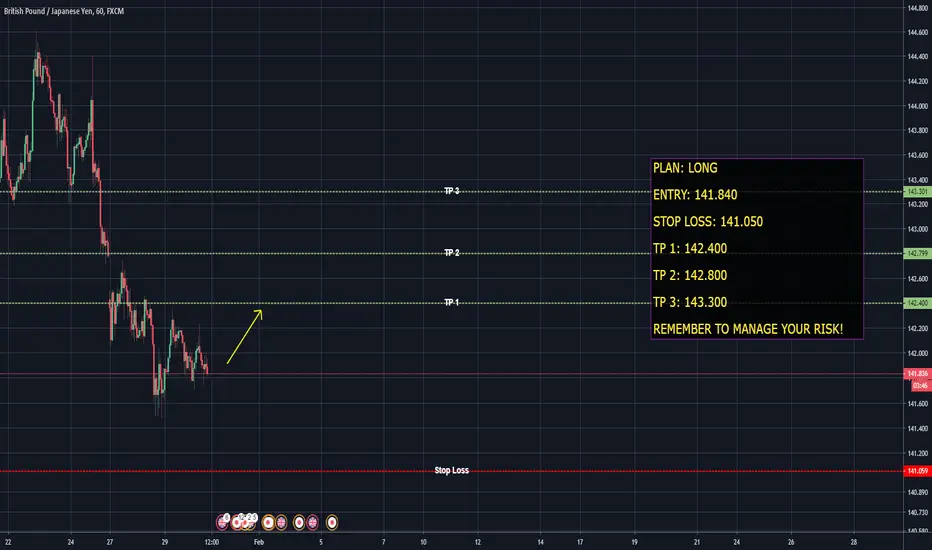This screenshot has width=932, height=550.
Task: Click the TP 1: 142.400 text line
Action: tap(689, 248)
